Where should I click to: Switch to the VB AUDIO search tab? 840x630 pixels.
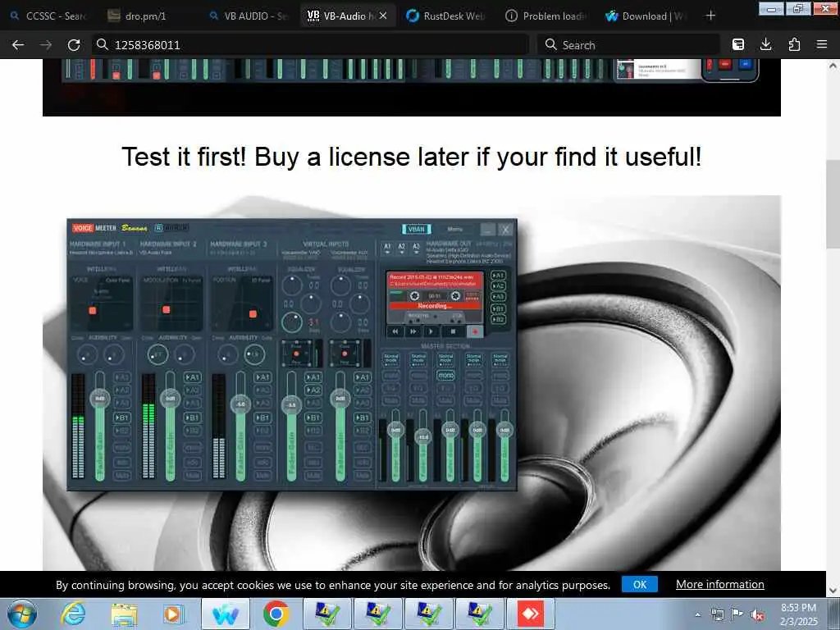[x=249, y=16]
